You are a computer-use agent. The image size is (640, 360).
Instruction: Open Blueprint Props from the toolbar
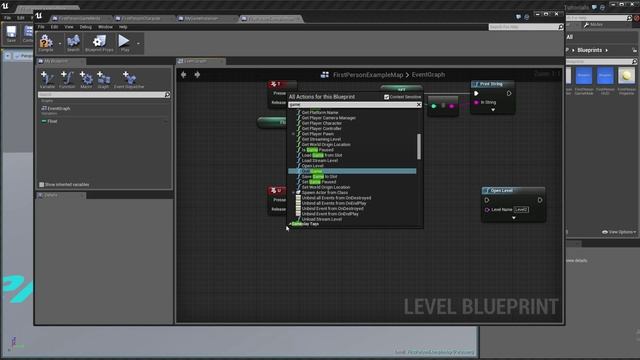[x=99, y=42]
